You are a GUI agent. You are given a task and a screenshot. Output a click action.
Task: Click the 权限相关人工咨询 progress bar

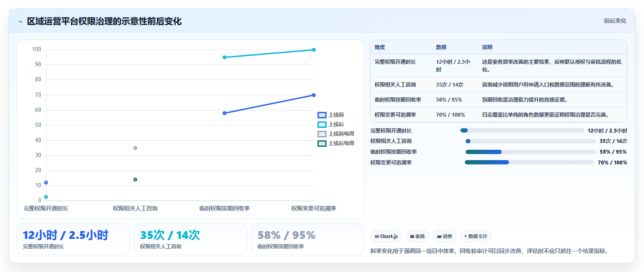tap(531, 141)
